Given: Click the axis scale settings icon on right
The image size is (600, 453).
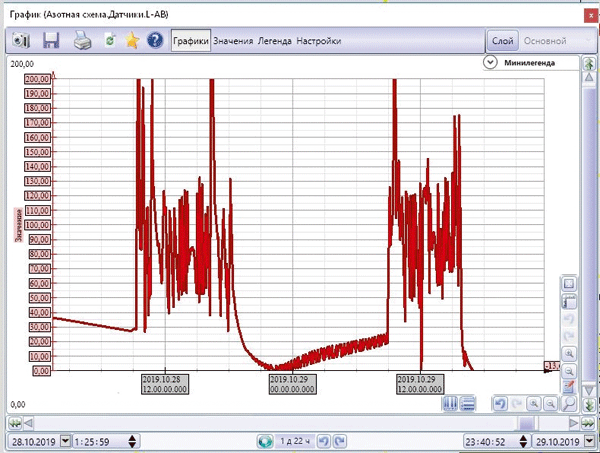Looking at the screenshot, I should tap(569, 301).
